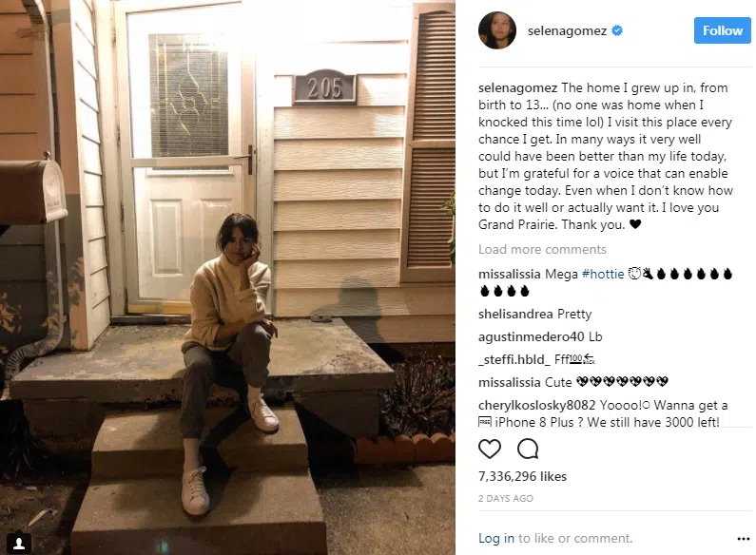
Task: Show tagged people icon on photo
Action: [19, 544]
